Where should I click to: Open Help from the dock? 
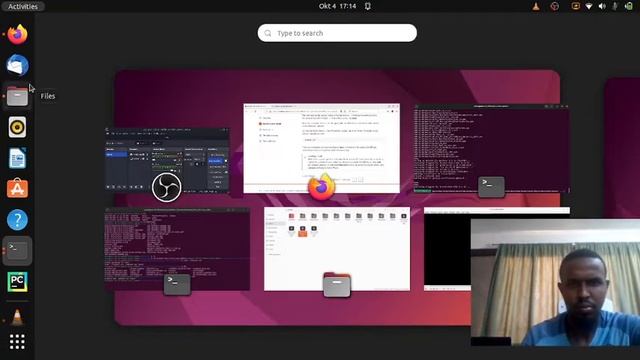(17, 220)
